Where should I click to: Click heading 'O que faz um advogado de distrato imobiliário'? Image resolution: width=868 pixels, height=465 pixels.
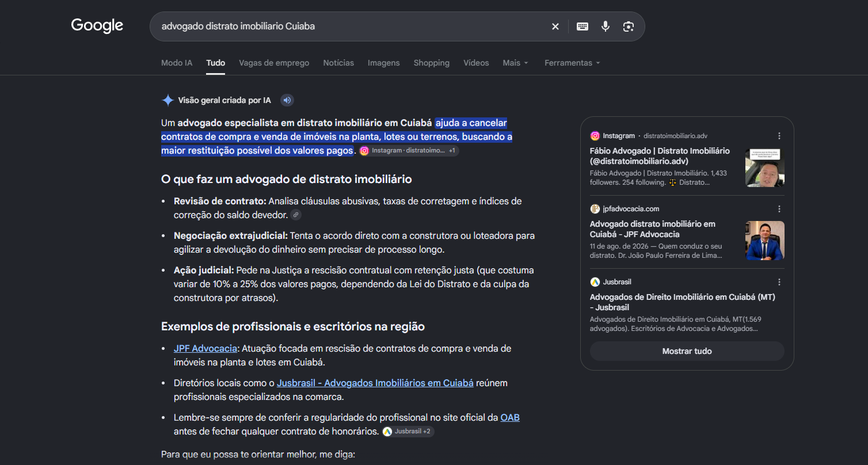[x=287, y=179]
